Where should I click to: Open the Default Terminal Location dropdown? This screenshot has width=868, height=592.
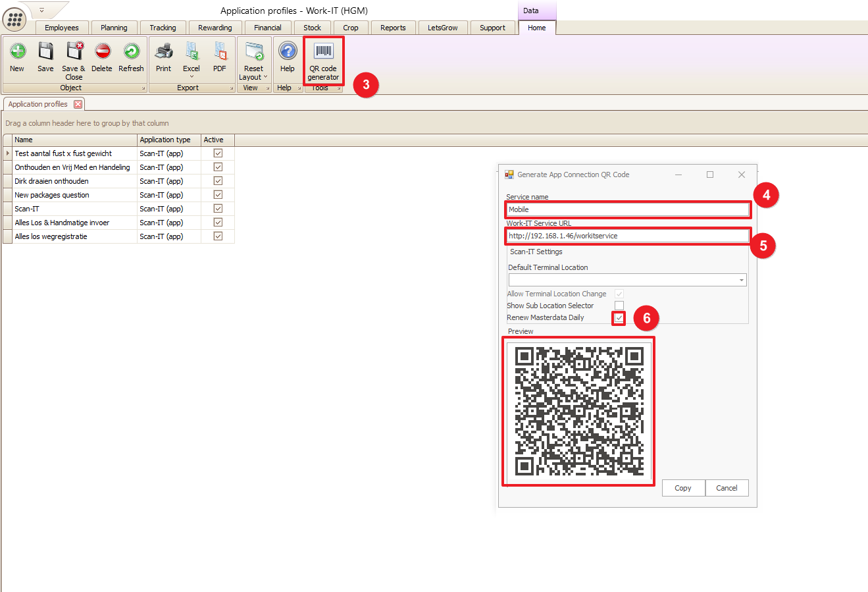click(x=742, y=281)
